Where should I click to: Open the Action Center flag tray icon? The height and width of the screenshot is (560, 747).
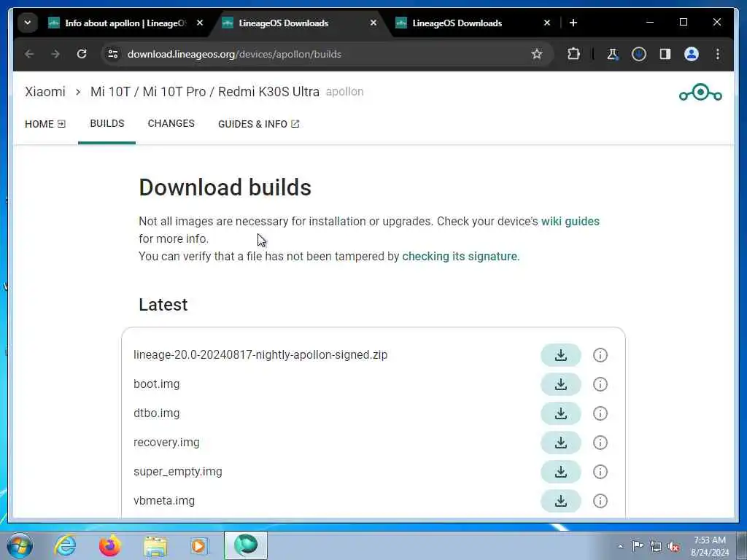638,546
